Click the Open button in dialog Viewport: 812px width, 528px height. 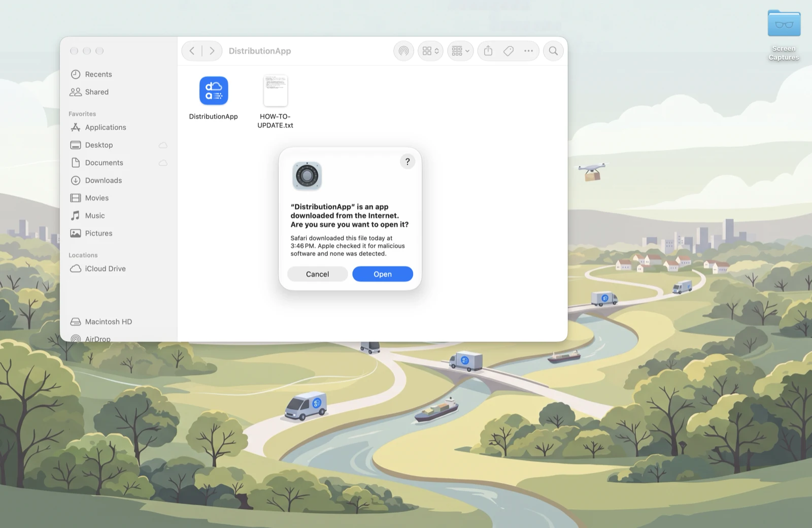click(x=383, y=274)
